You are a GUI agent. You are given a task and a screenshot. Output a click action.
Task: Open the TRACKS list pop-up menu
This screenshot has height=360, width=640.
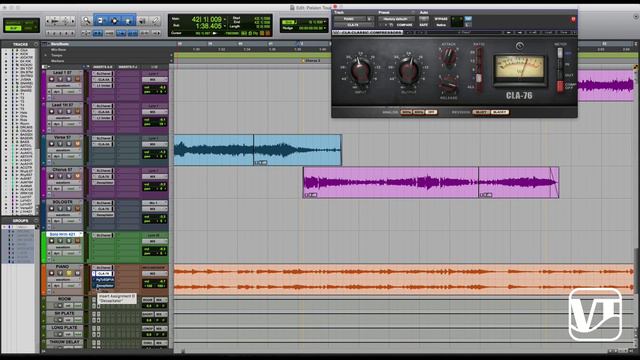click(x=36, y=44)
